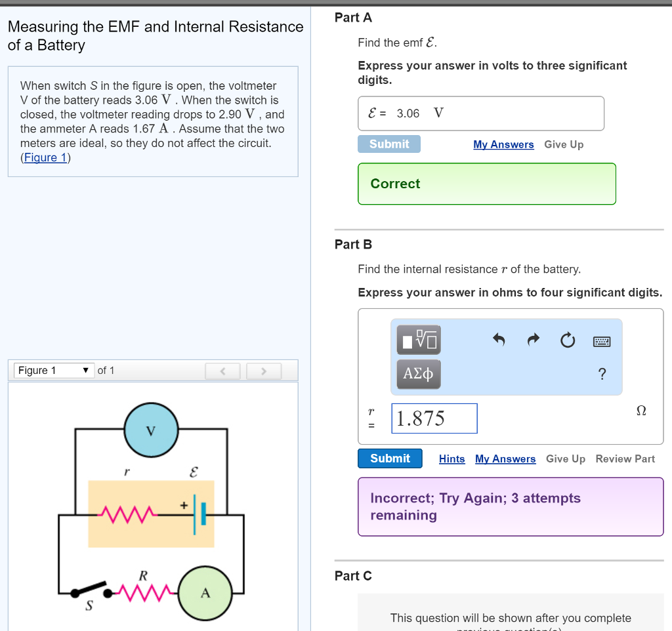Open Hints for Part B
Viewport: 672px width, 631px height.
[451, 458]
